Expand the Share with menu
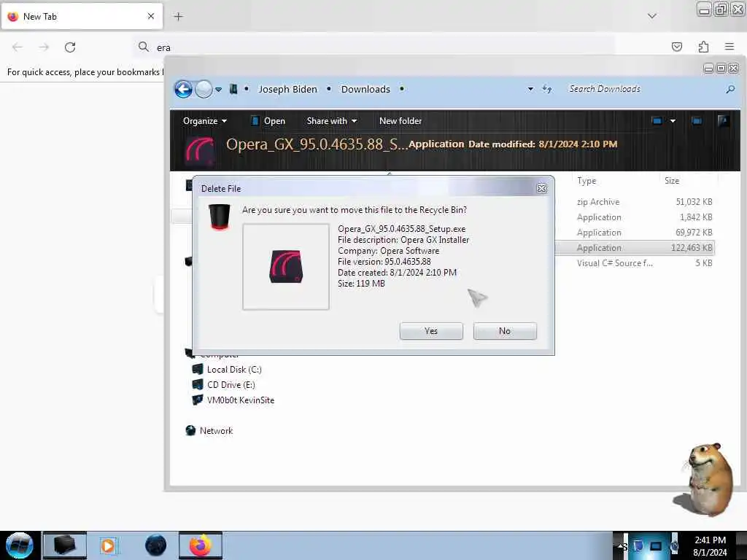The image size is (747, 560). [332, 121]
